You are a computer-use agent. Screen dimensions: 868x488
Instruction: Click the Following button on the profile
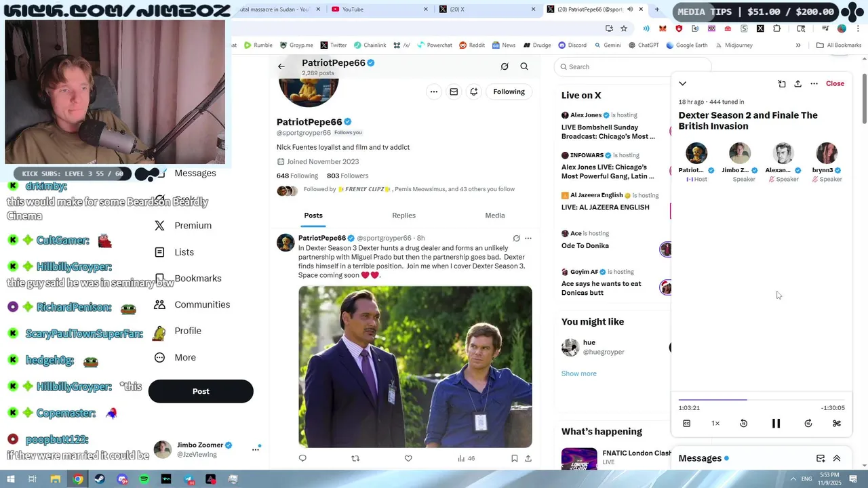(509, 91)
